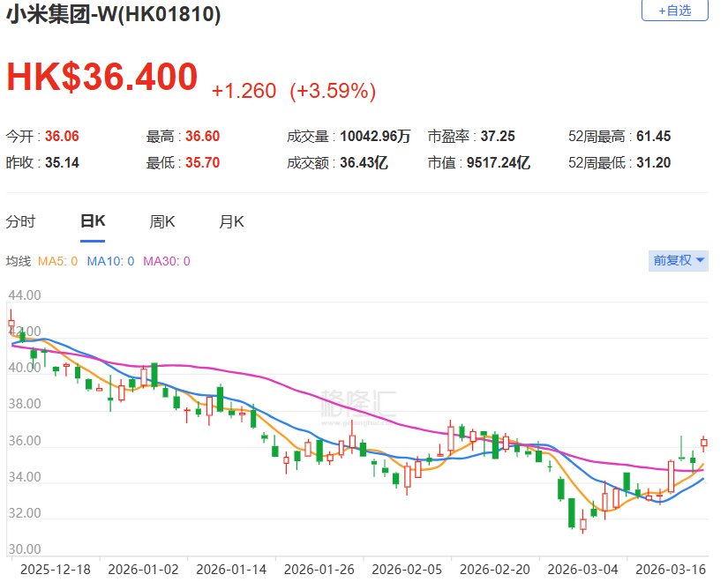Viewport: 728px width, 582px height.
Task: Open the 周K weekly chart tab
Action: click(x=162, y=221)
